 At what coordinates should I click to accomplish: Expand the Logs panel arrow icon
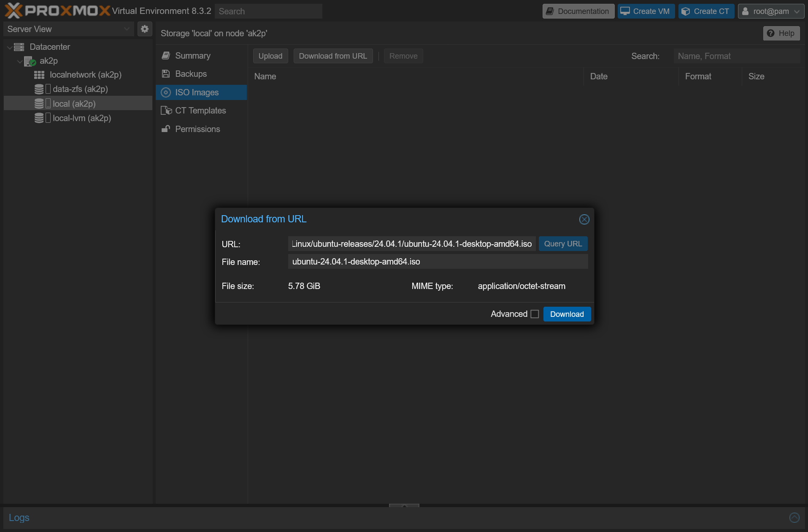[794, 518]
